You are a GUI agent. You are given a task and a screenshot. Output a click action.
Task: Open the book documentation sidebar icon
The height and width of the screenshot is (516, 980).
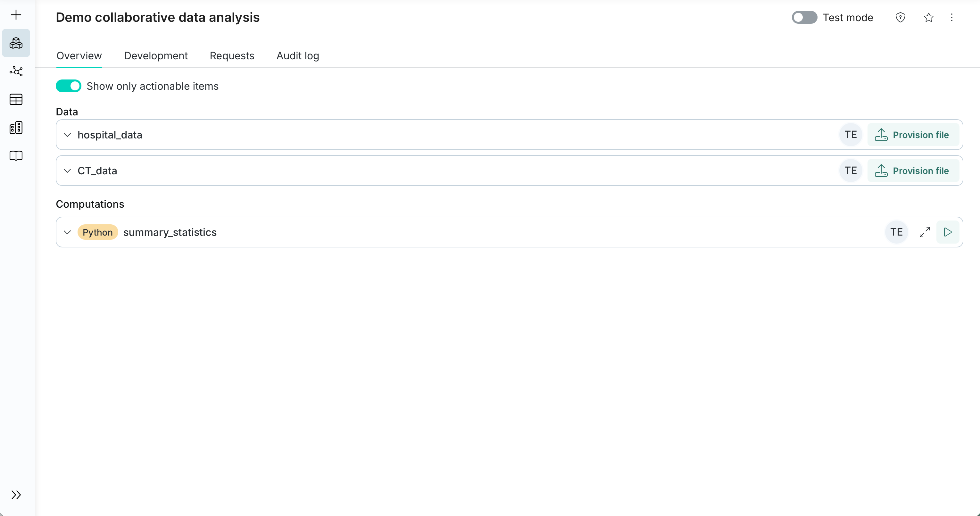pos(16,156)
